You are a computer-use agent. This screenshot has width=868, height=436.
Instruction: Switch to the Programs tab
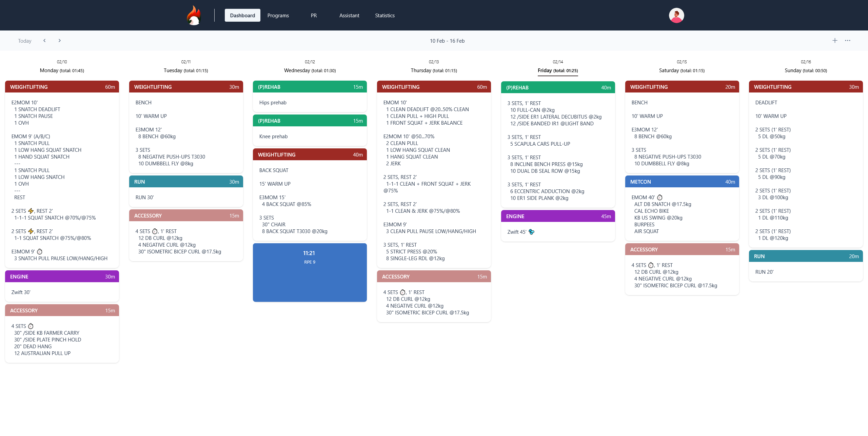point(278,15)
